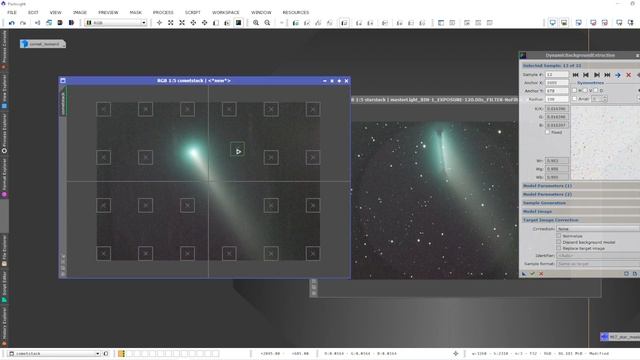
Task: Click the Sample # input field
Action: click(557, 75)
